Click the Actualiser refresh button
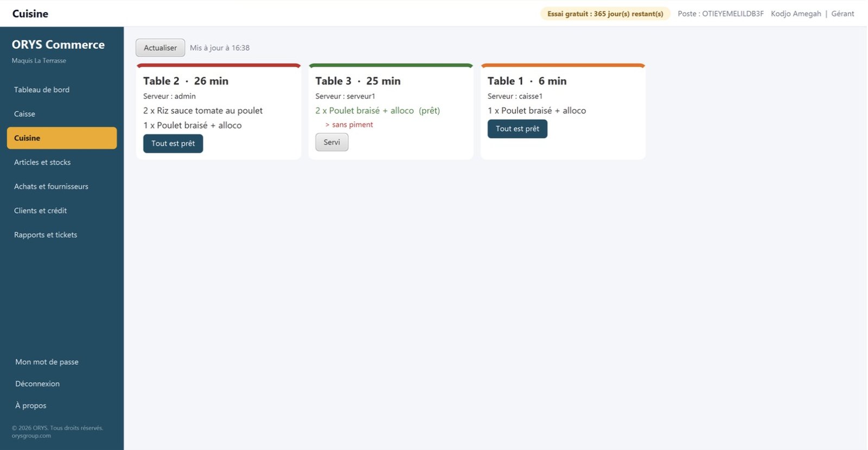This screenshot has width=868, height=450. coord(160,48)
